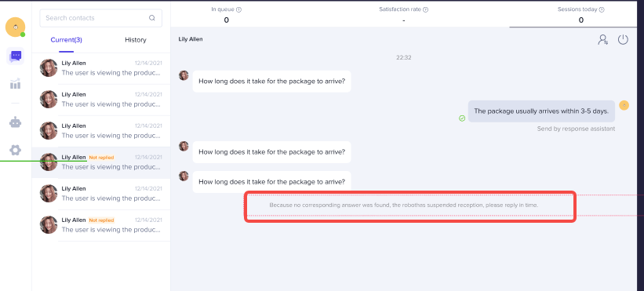Switch to the History tab
This screenshot has height=291, width=644.
pos(136,40)
